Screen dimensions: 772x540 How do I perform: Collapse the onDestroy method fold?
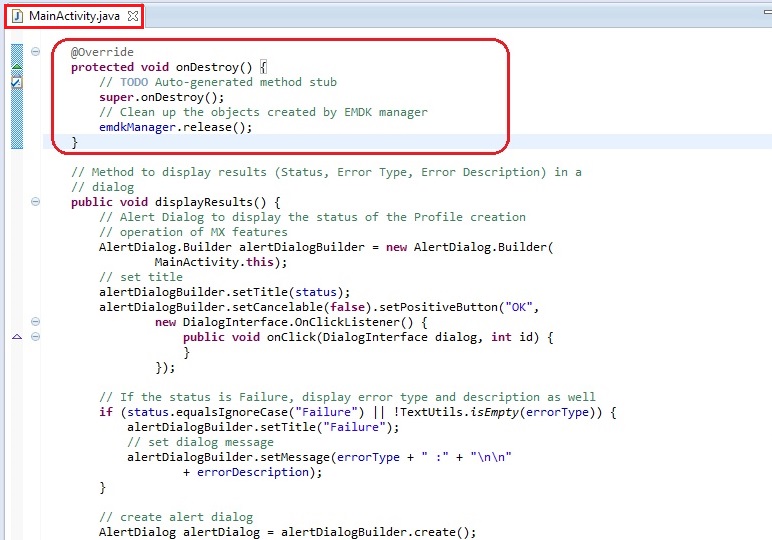coord(36,52)
